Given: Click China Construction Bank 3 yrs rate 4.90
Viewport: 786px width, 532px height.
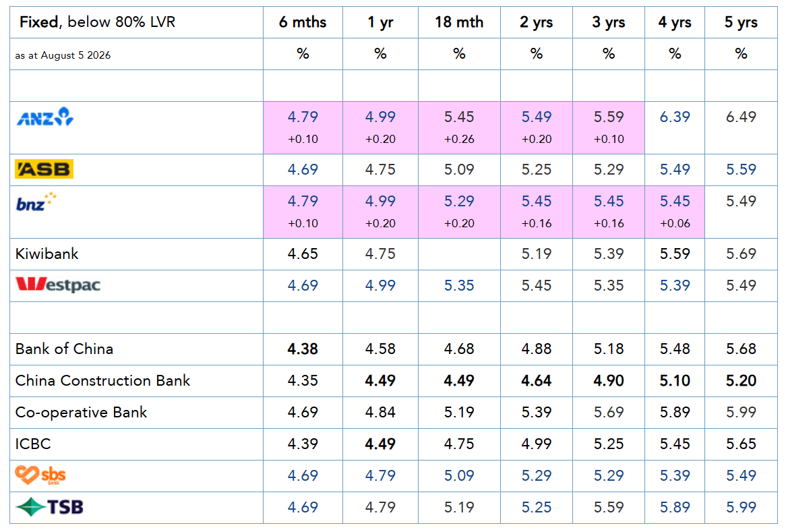Looking at the screenshot, I should (x=609, y=380).
